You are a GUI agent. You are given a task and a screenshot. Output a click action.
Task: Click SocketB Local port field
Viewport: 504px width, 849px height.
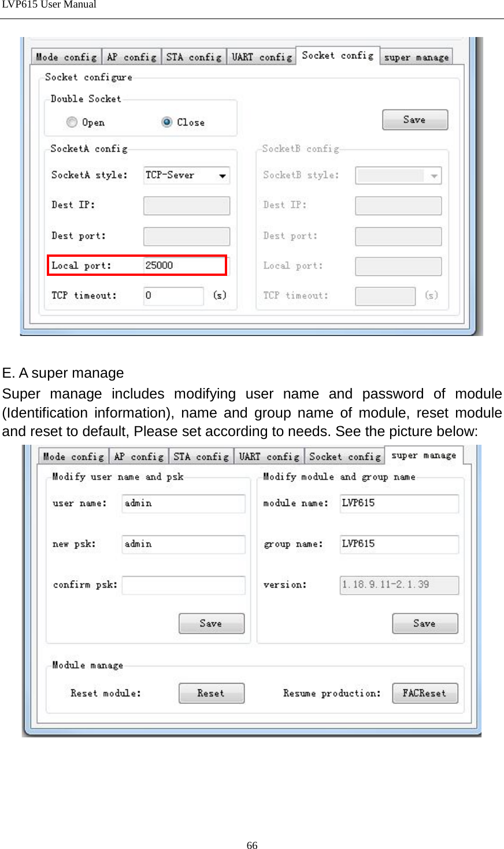[398, 266]
